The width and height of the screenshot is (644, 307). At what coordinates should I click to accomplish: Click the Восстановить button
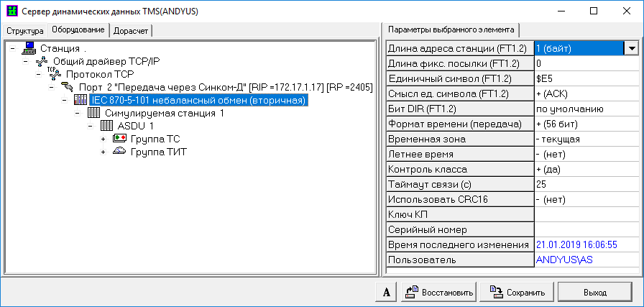438,293
